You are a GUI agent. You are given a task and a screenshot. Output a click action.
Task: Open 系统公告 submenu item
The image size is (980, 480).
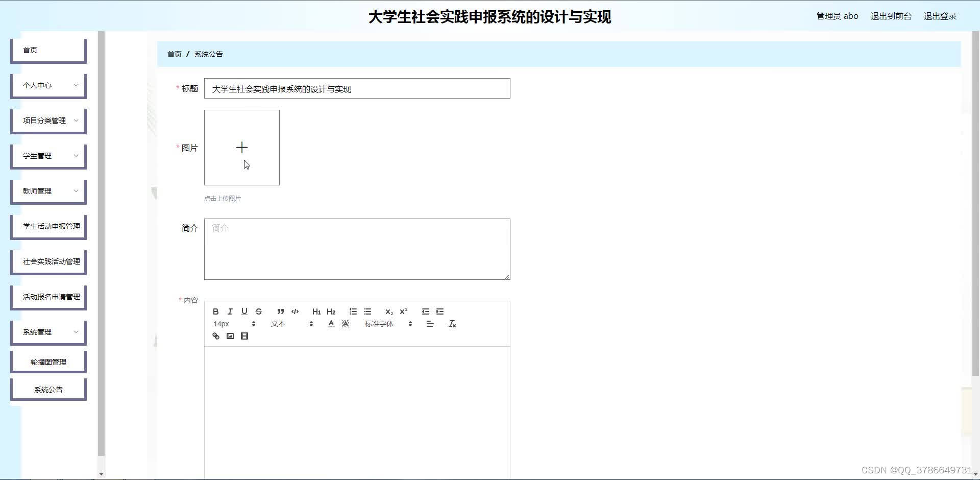click(x=48, y=390)
